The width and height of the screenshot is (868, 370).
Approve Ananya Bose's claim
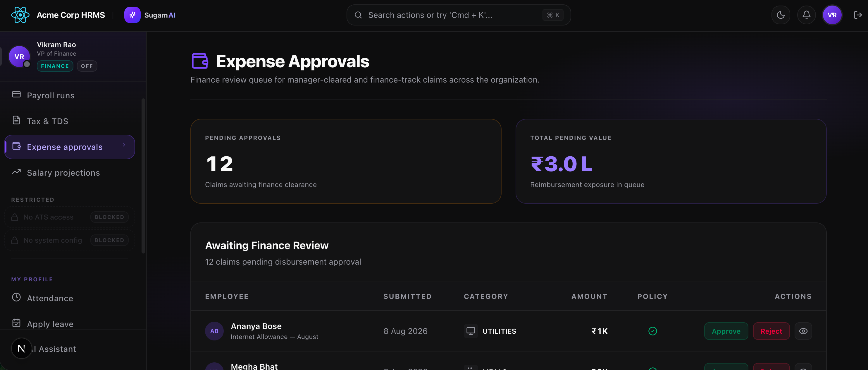coord(726,331)
